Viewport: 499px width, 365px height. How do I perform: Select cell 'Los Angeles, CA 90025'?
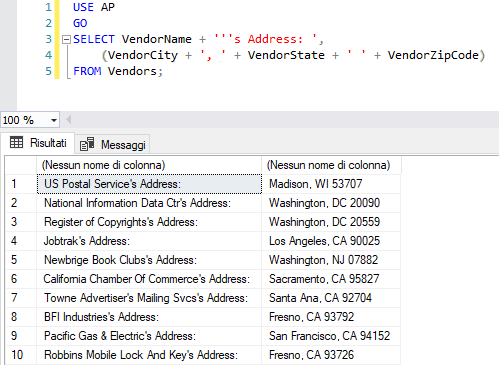[x=331, y=241]
